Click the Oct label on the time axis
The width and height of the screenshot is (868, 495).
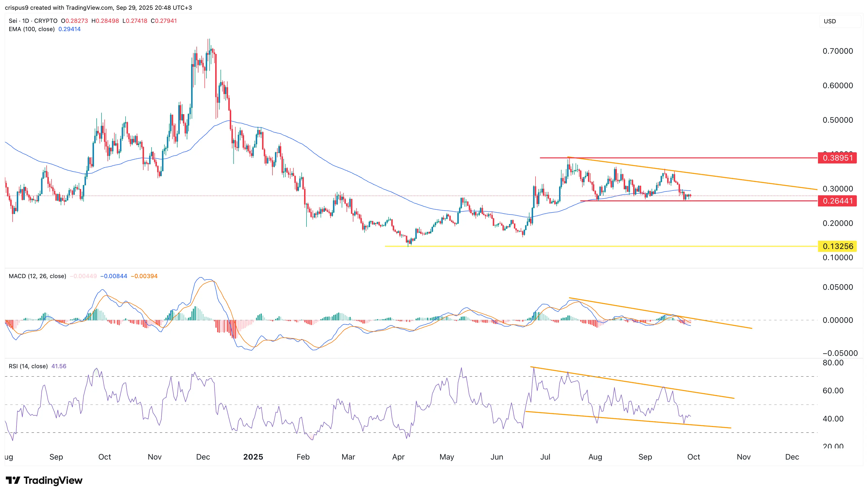[105, 457]
